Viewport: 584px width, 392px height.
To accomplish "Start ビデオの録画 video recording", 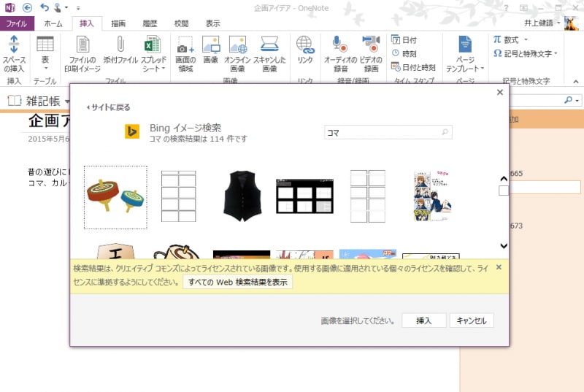I will click(371, 44).
